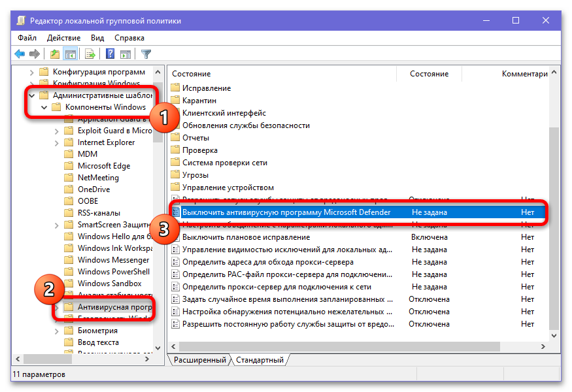
Task: Select Windows PowerShell in the tree
Action: [114, 272]
